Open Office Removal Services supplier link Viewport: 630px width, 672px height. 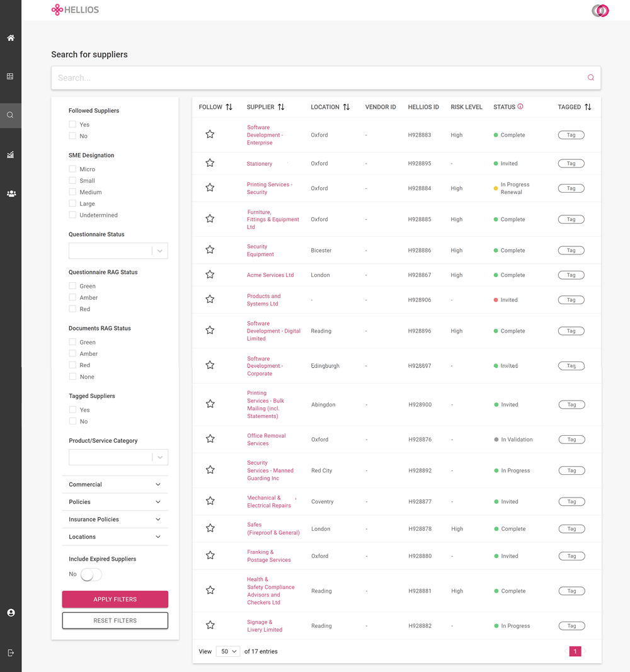(x=266, y=439)
